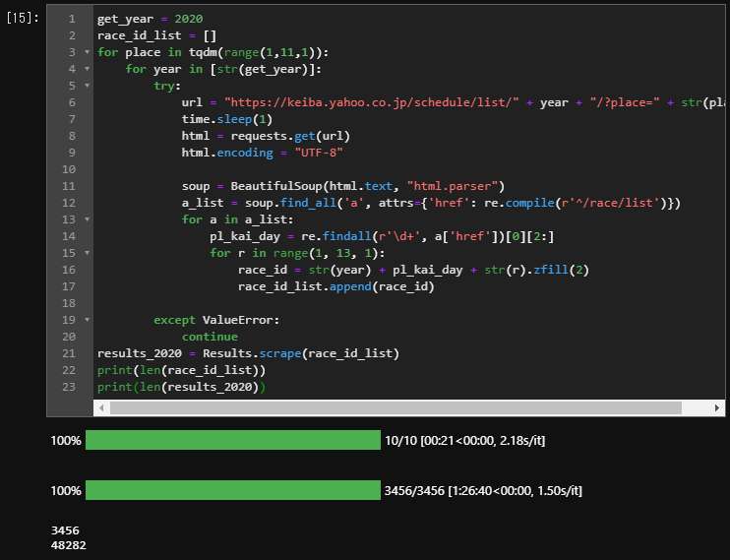730x560 pixels.
Task: Click line number 23 in the gutter
Action: pos(69,387)
